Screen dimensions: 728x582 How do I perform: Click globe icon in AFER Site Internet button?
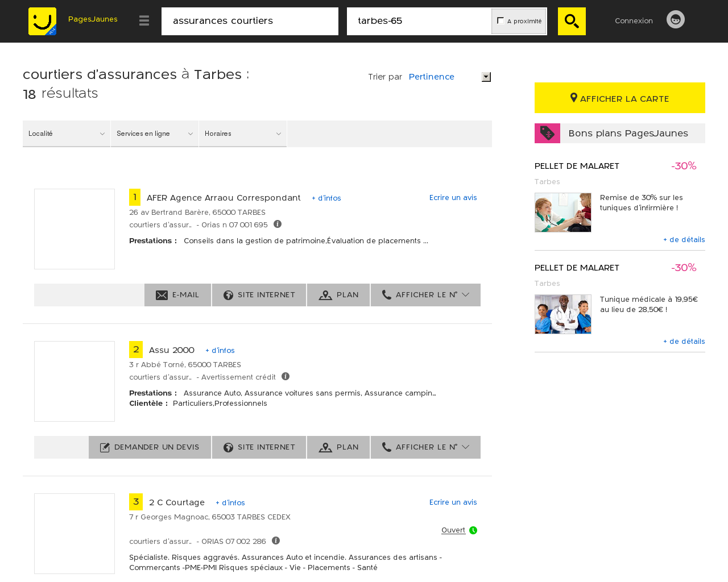tap(228, 295)
